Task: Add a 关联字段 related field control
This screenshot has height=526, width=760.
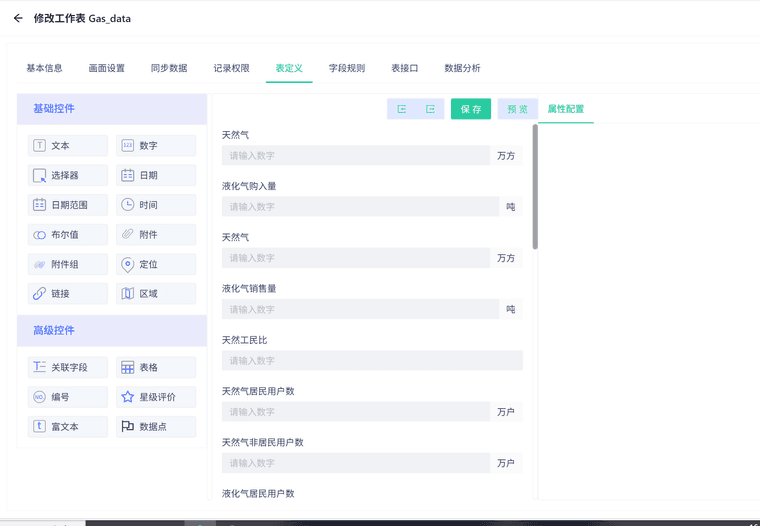Action: pos(68,367)
